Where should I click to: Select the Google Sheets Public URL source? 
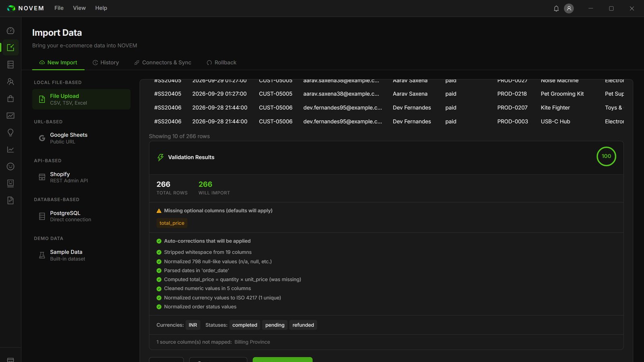[81, 138]
